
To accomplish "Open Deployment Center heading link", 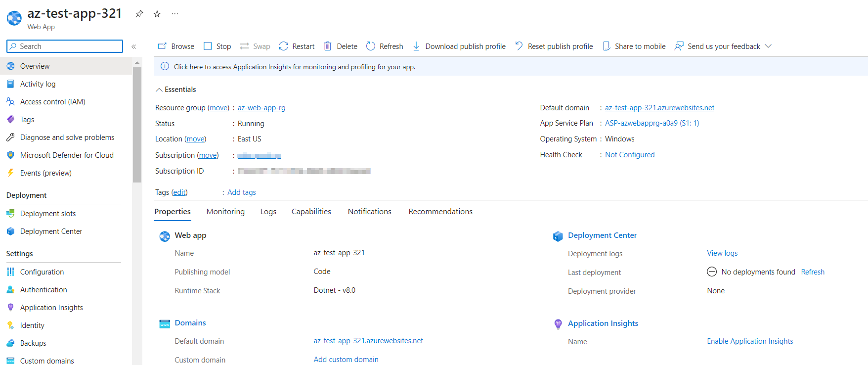I will [x=602, y=235].
